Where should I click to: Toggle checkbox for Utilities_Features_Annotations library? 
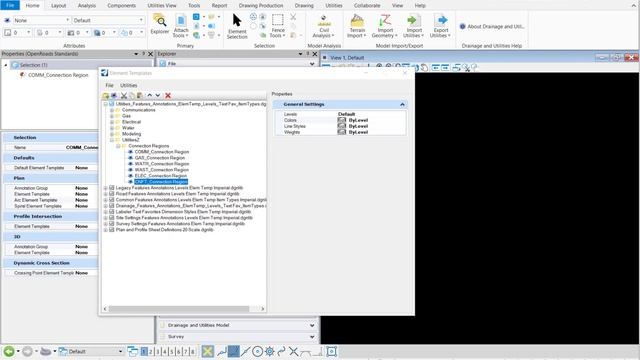click(x=111, y=104)
